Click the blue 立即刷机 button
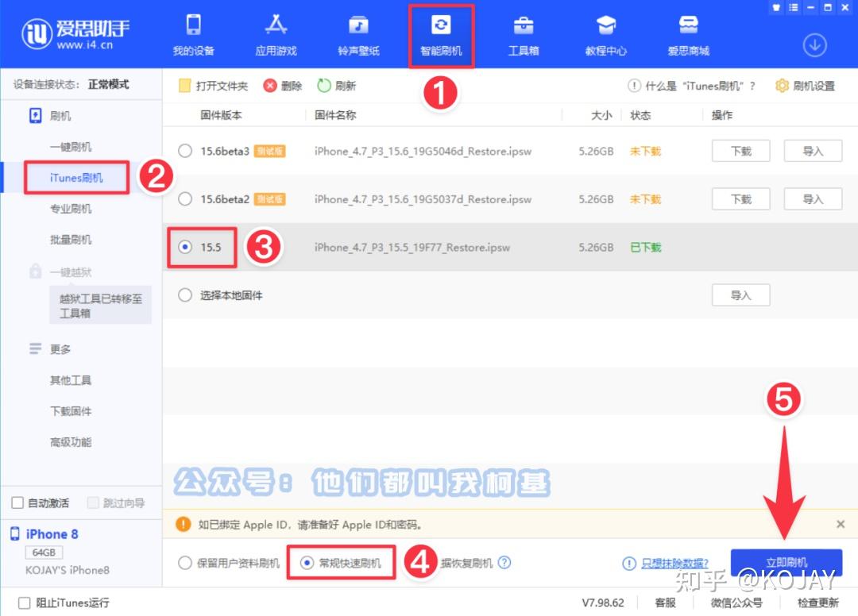This screenshot has height=616, width=858. point(786,563)
